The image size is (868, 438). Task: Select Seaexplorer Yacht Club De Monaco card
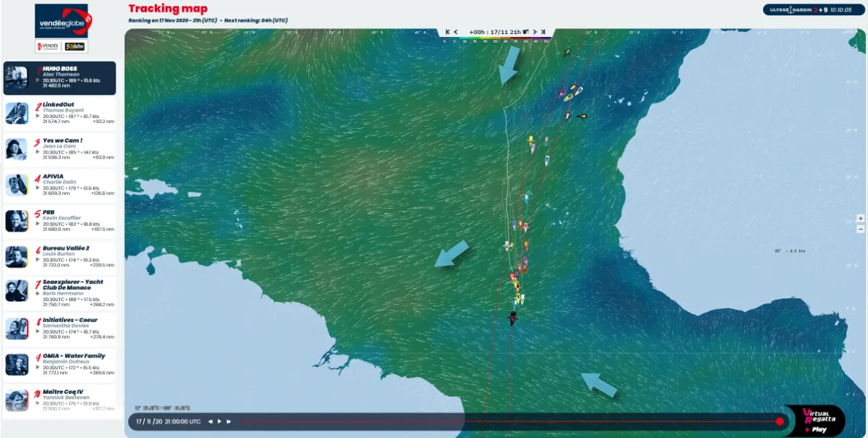coord(59,292)
